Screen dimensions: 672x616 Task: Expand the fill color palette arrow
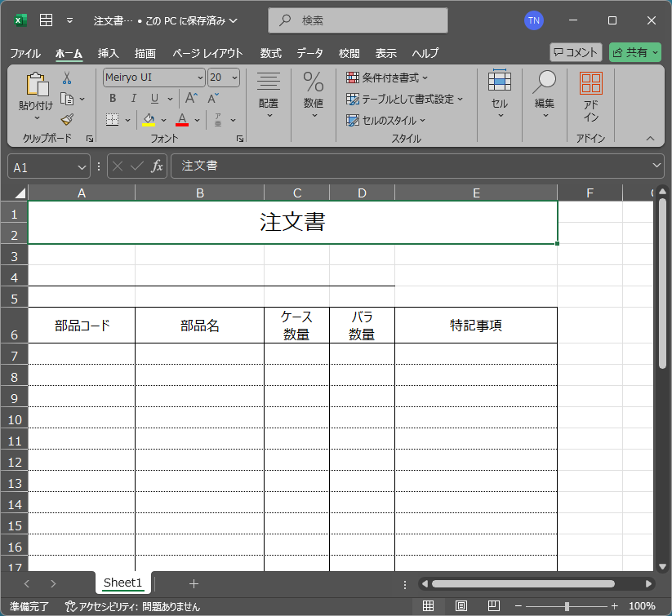tap(164, 121)
